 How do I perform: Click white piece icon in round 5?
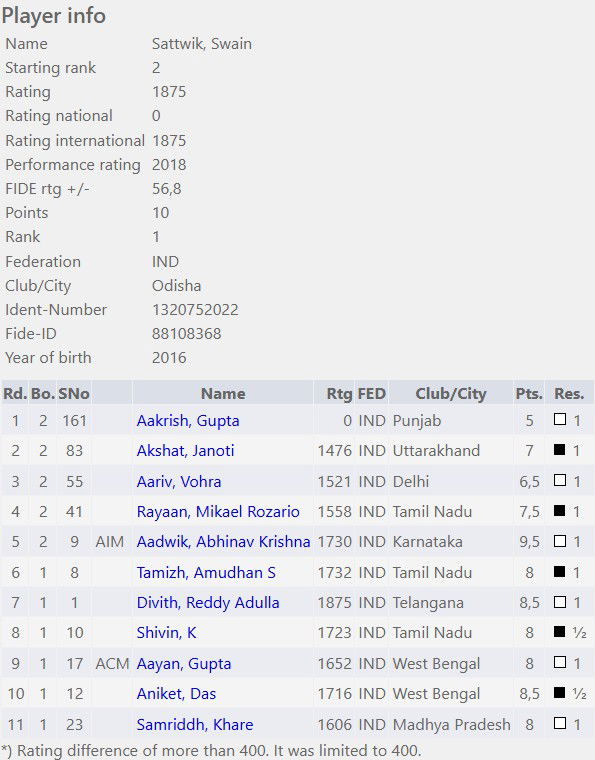(x=560, y=540)
